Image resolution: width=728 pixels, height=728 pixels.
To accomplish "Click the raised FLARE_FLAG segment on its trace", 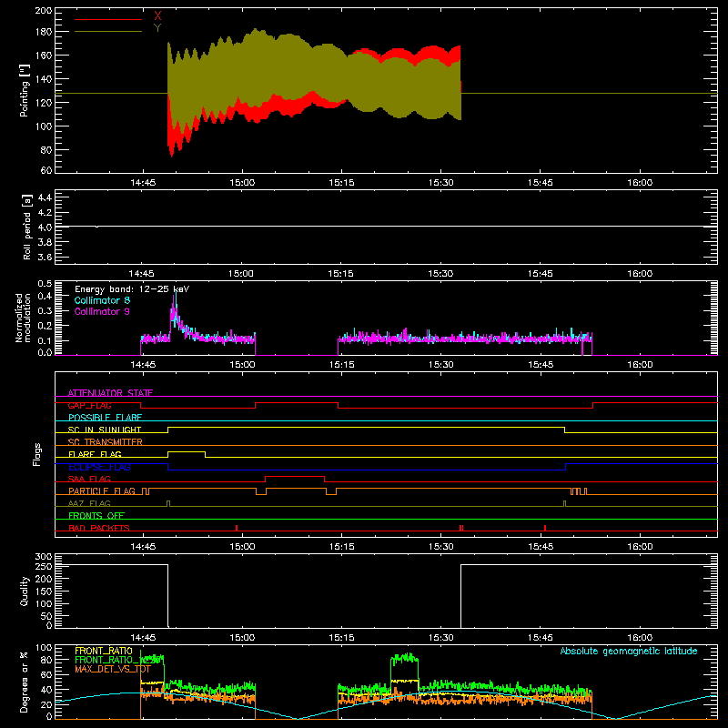I will [187, 451].
